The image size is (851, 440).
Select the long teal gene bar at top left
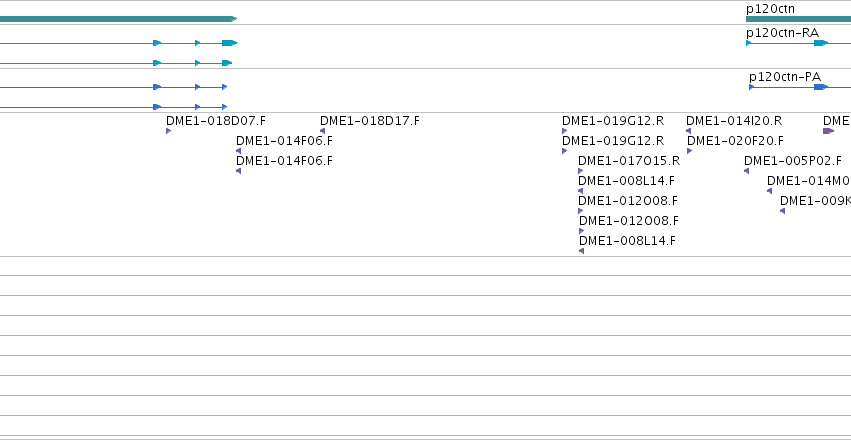click(x=118, y=19)
